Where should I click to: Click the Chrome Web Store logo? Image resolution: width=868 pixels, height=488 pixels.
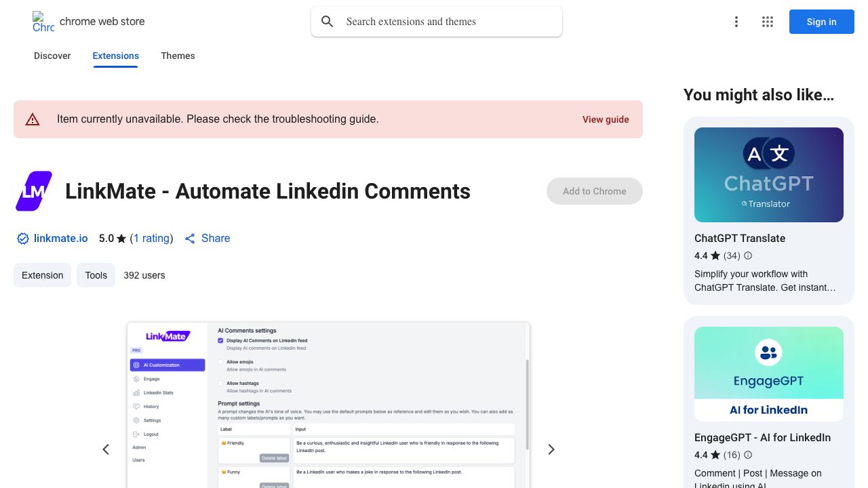tap(43, 22)
